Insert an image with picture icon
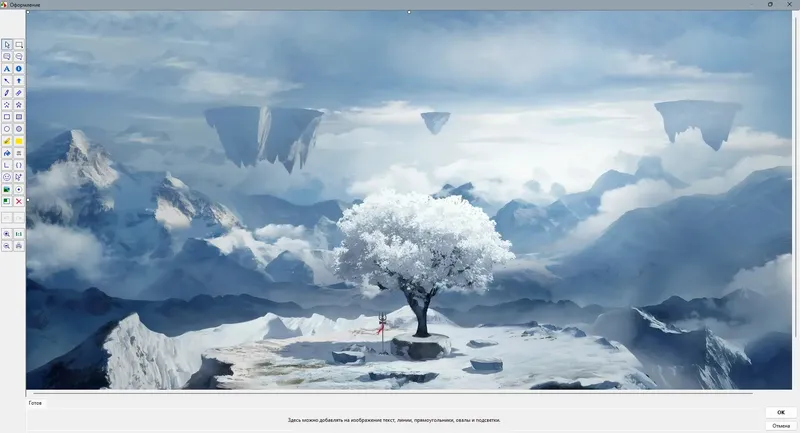Viewport: 800px width, 433px height. (7, 189)
